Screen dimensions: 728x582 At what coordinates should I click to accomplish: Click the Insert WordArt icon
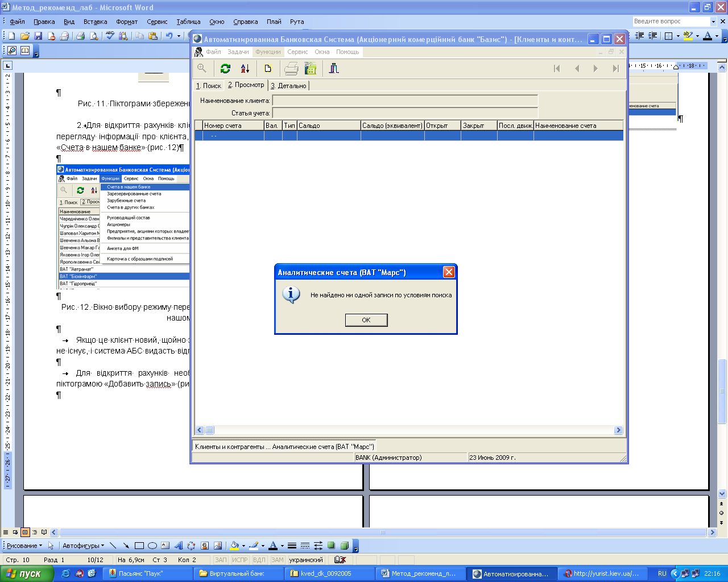[179, 546]
